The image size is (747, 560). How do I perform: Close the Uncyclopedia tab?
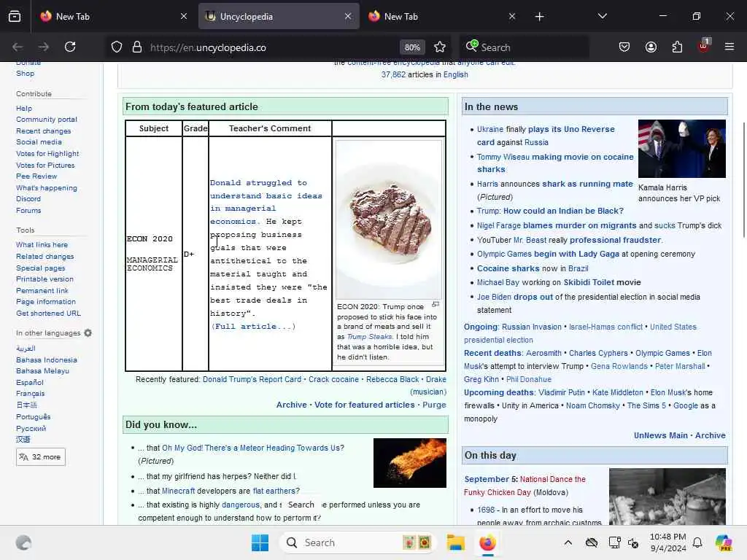348,16
